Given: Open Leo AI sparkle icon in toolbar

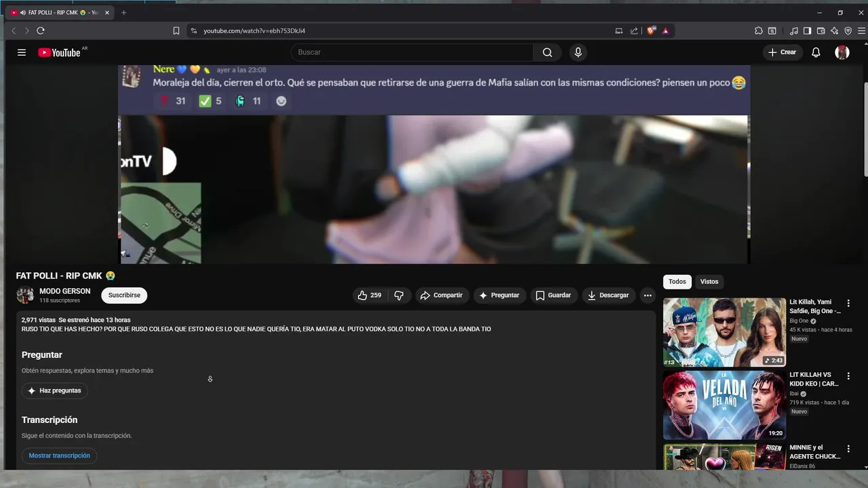Looking at the screenshot, I should 834,30.
